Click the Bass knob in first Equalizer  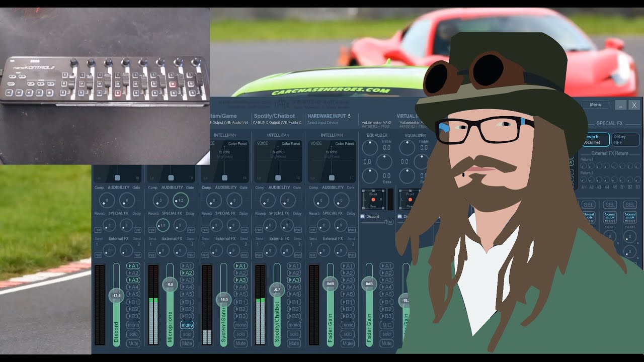370,175
